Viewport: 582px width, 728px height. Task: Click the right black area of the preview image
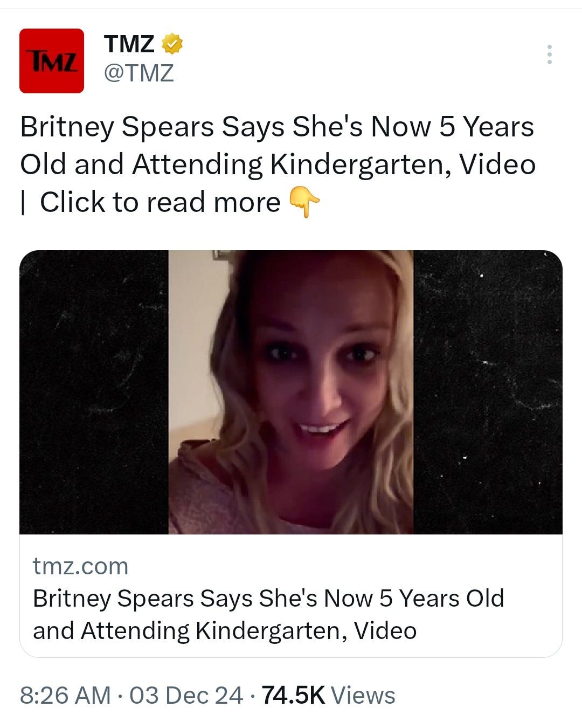pyautogui.click(x=488, y=392)
